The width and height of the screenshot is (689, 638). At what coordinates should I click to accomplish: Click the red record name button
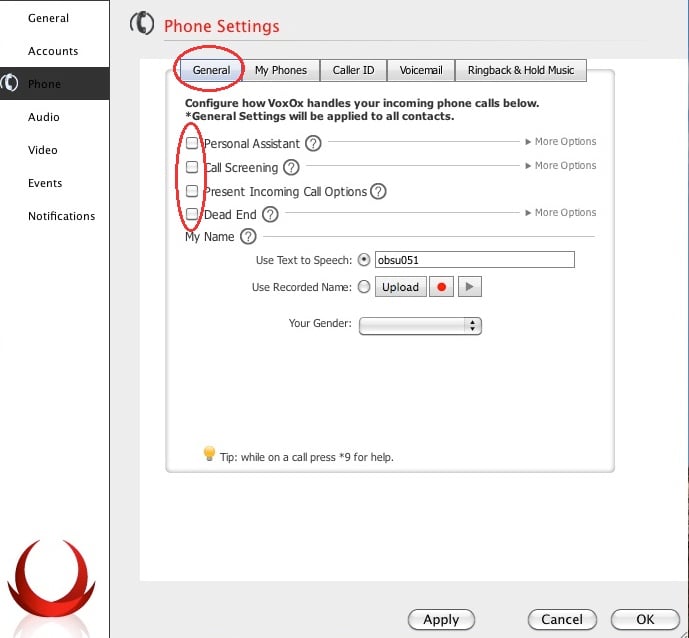point(441,287)
